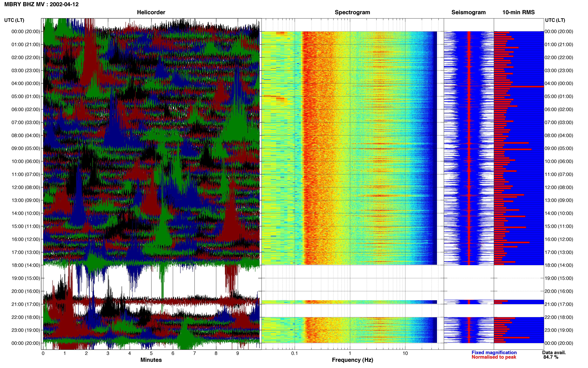Screen dimensions: 588x368
Task: Click right-axis time label 15:00 (11:00)
Action: (559, 226)
